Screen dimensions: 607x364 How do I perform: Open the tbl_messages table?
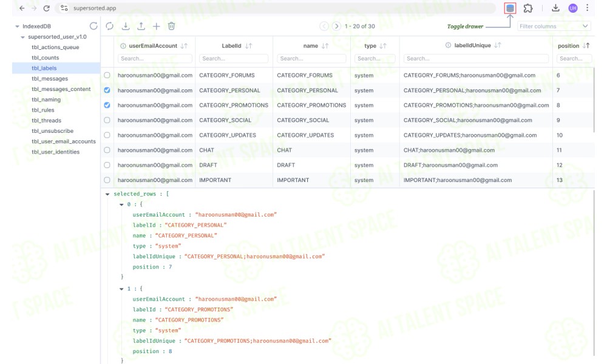point(50,78)
